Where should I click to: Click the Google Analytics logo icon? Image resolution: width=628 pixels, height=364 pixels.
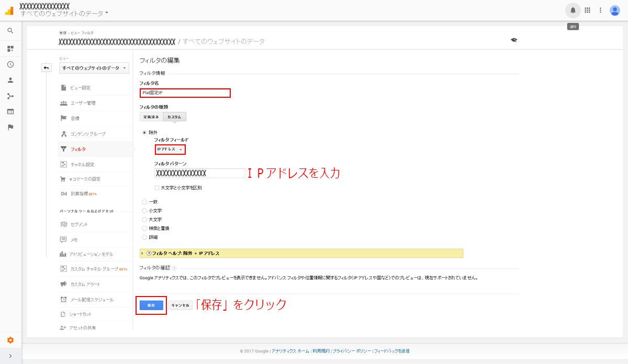click(9, 10)
